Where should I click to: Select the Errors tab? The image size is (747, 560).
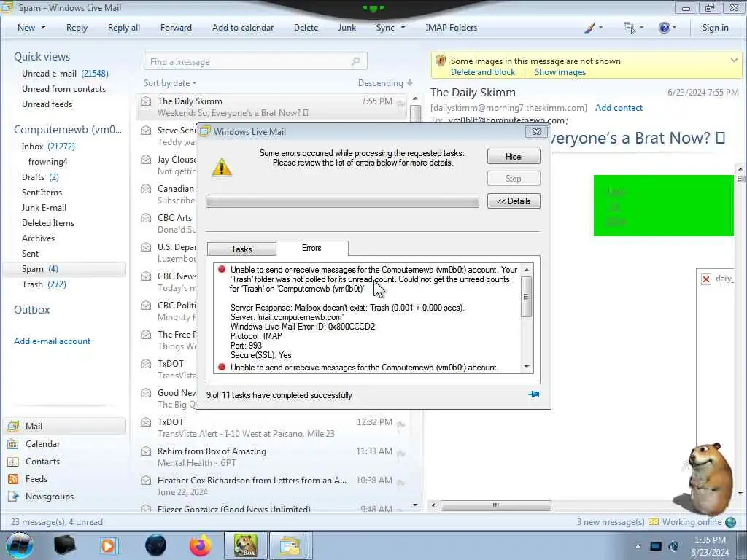coord(311,248)
